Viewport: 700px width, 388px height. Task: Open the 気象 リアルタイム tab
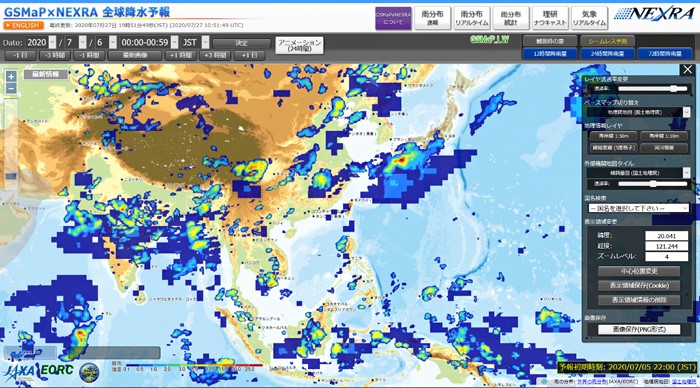[x=589, y=18]
